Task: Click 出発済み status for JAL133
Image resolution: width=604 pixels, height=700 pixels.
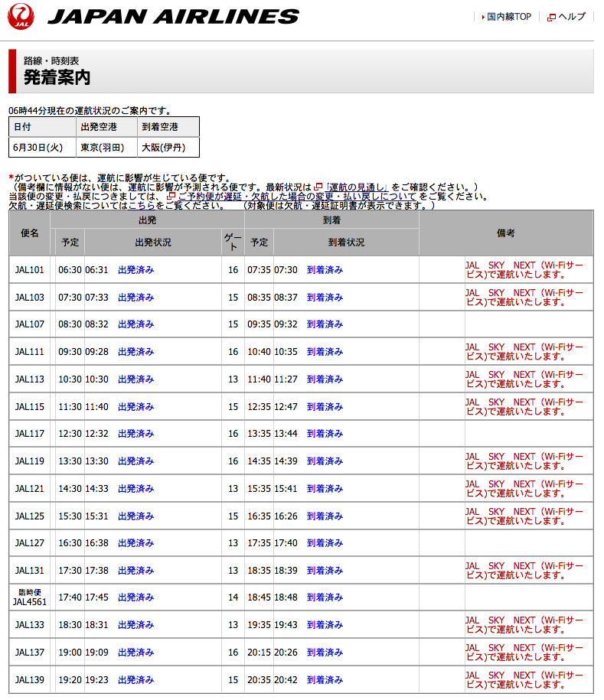Action: point(135,625)
